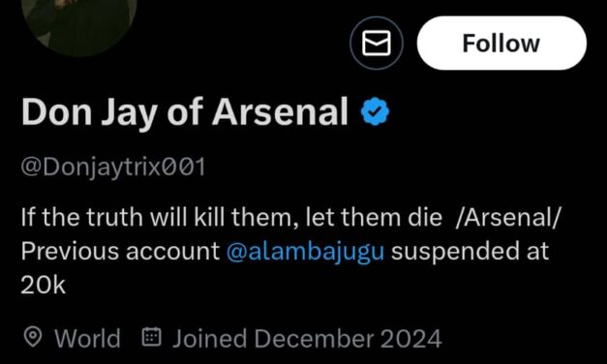Click the word 'Arsenal' in display name
The width and height of the screenshot is (607, 364).
[x=280, y=111]
